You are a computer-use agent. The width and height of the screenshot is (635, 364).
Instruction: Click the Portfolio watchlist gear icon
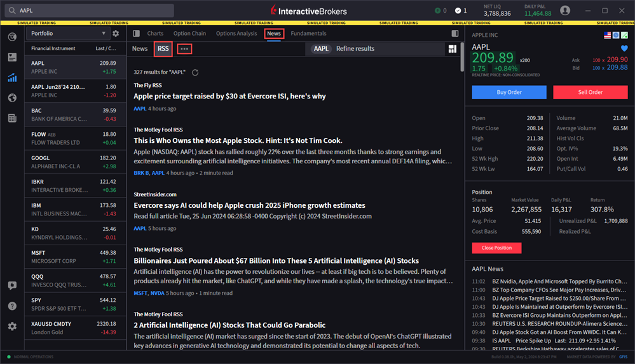click(x=116, y=33)
